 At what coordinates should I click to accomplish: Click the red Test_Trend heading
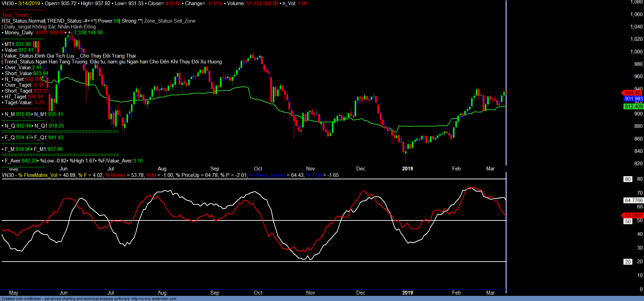click(16, 15)
